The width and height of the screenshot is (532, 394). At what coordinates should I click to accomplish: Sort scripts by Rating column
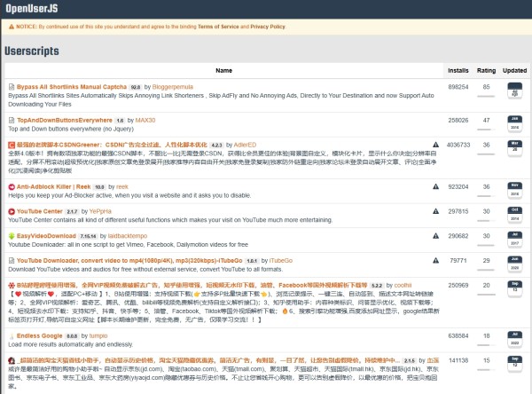tap(486, 71)
